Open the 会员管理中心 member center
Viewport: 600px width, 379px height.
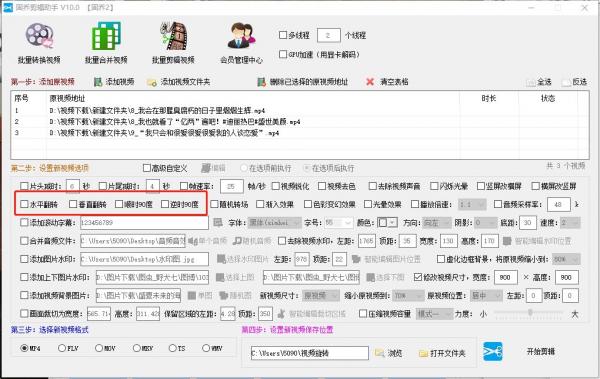click(241, 43)
